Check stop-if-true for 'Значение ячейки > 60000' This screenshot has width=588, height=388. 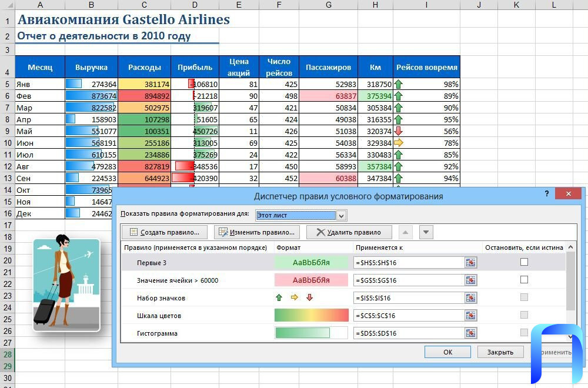pyautogui.click(x=524, y=280)
